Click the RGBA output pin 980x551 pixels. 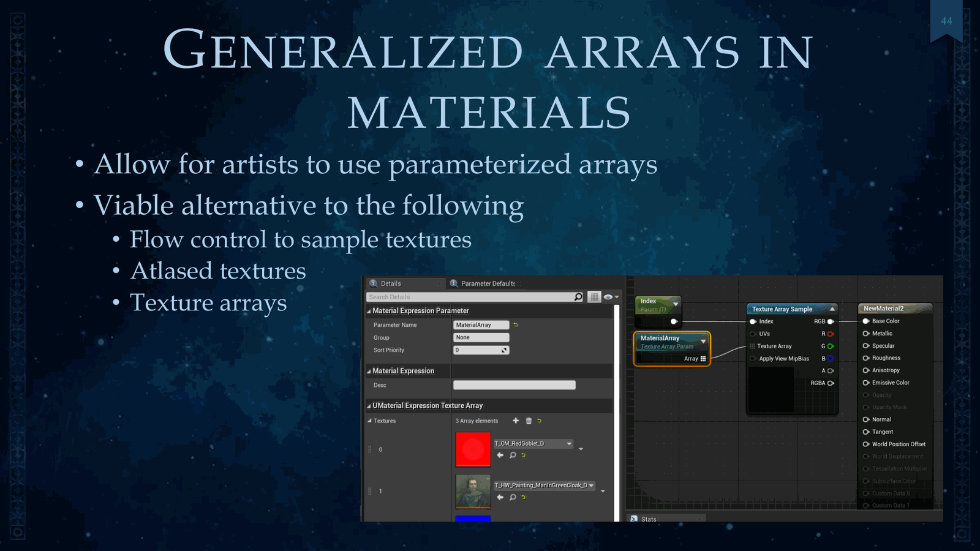[x=831, y=383]
